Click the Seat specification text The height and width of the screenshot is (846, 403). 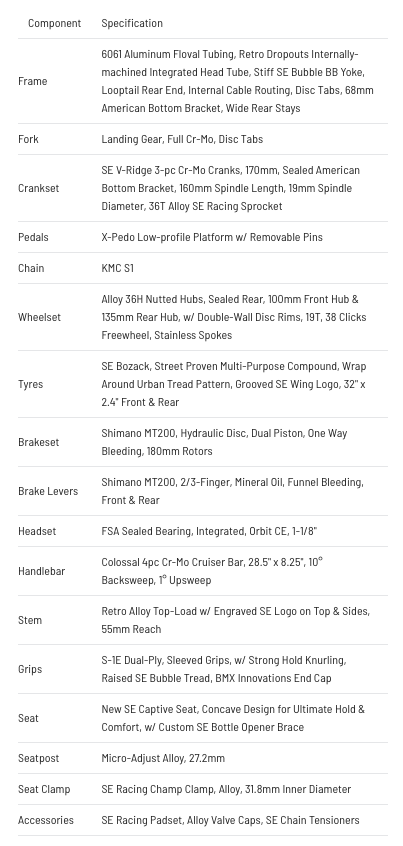[233, 718]
